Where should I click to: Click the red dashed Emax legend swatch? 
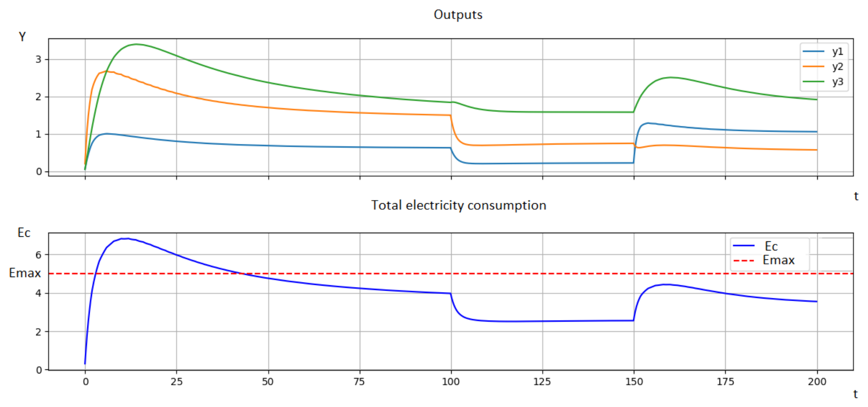click(x=743, y=261)
